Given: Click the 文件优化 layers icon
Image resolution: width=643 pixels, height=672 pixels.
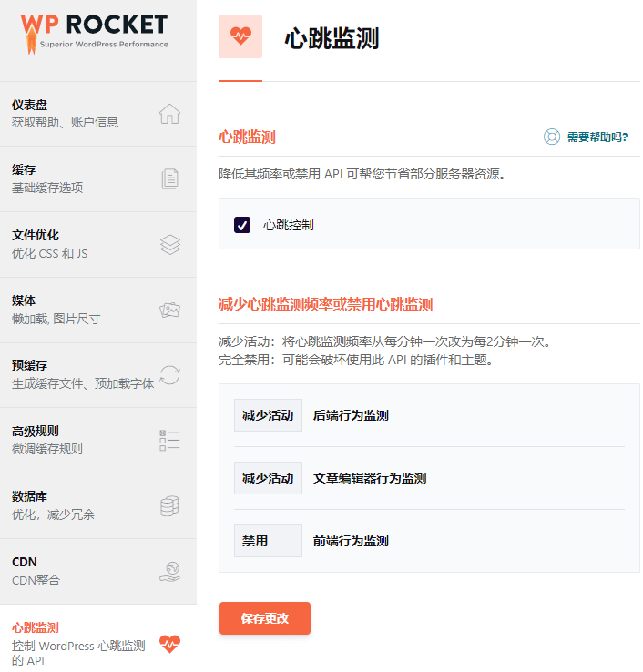Looking at the screenshot, I should [169, 245].
